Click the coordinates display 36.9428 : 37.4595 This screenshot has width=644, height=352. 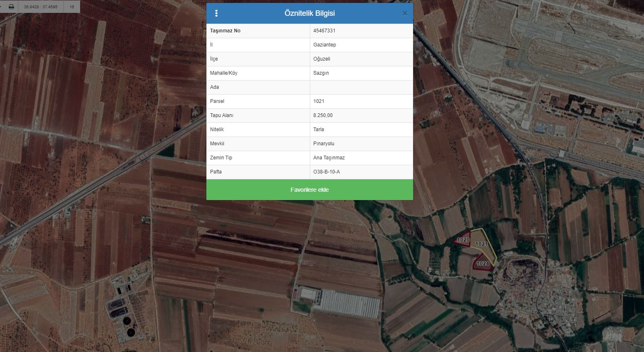(x=41, y=7)
